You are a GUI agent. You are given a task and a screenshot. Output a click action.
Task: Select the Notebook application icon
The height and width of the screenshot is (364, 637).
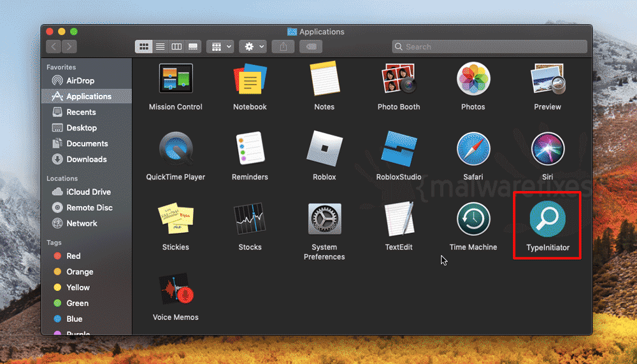coord(250,79)
